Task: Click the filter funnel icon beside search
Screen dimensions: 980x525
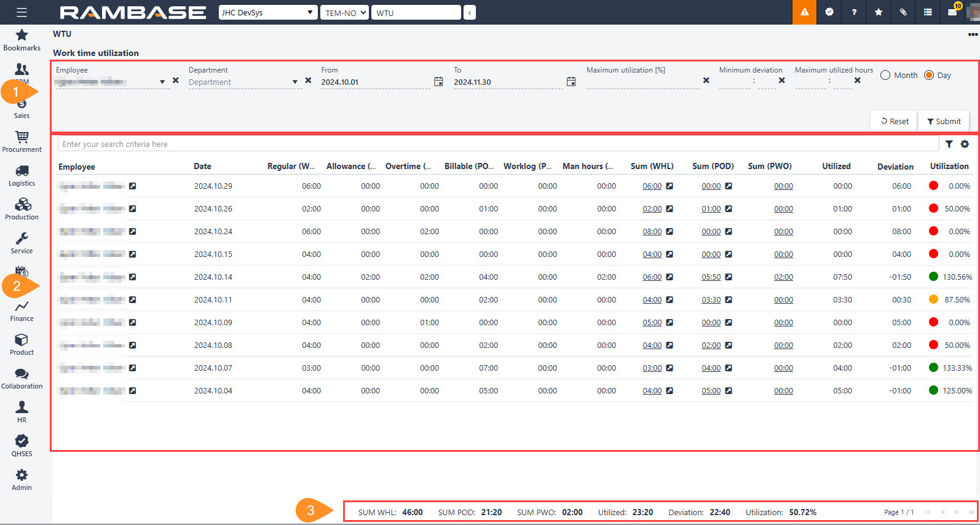Action: (949, 144)
